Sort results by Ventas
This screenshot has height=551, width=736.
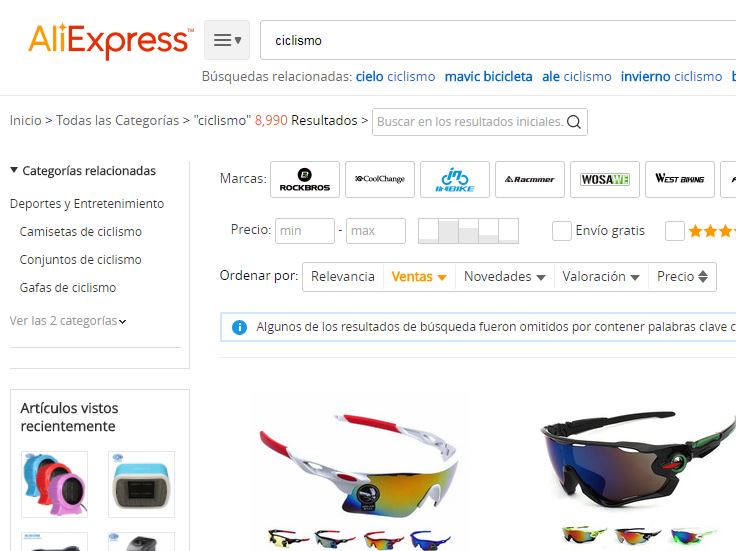(419, 276)
